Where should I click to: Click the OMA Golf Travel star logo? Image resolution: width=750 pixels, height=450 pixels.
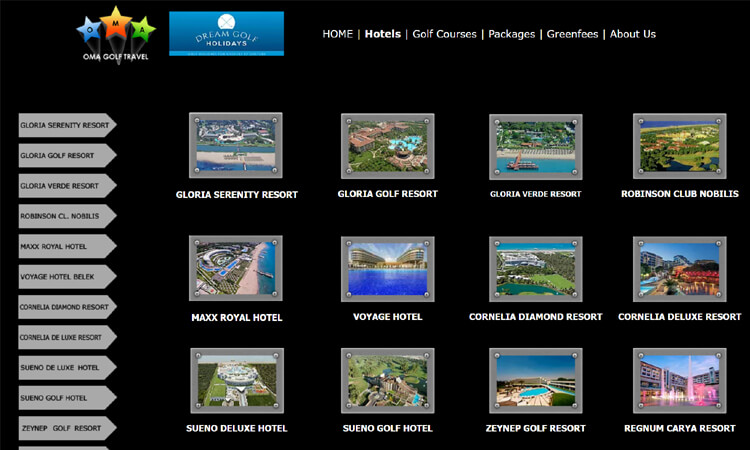click(x=116, y=34)
